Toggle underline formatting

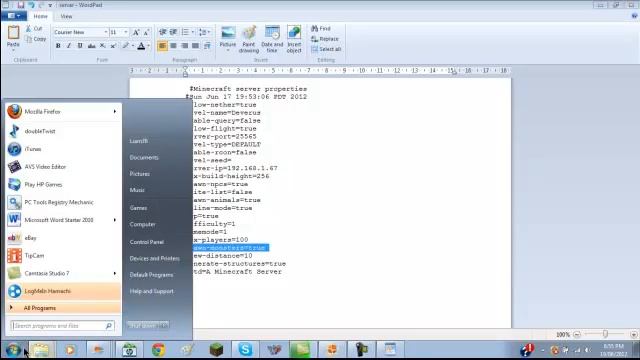coord(80,46)
